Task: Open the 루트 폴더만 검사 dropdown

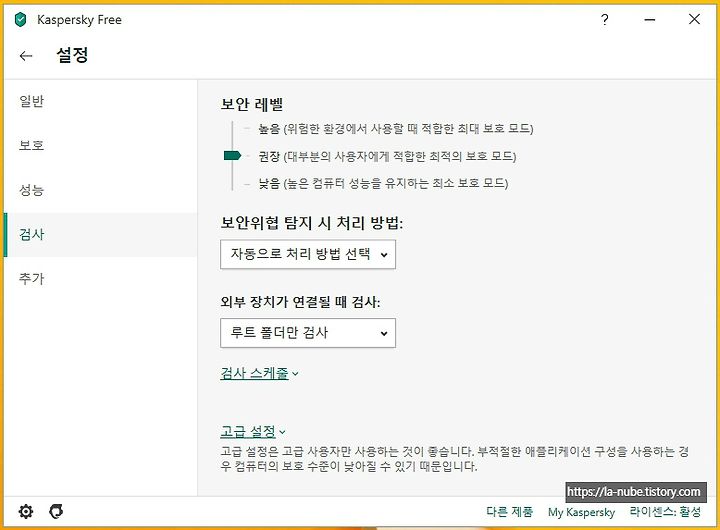Action: tap(308, 333)
